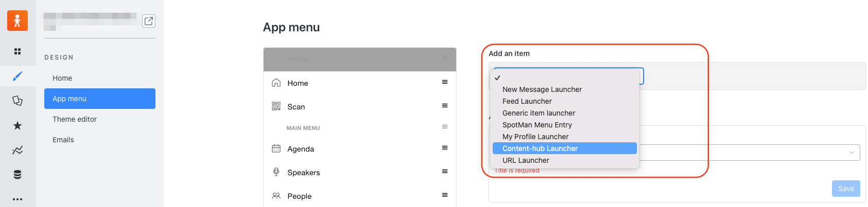
Task: Select the People menu item row
Action: click(x=360, y=196)
